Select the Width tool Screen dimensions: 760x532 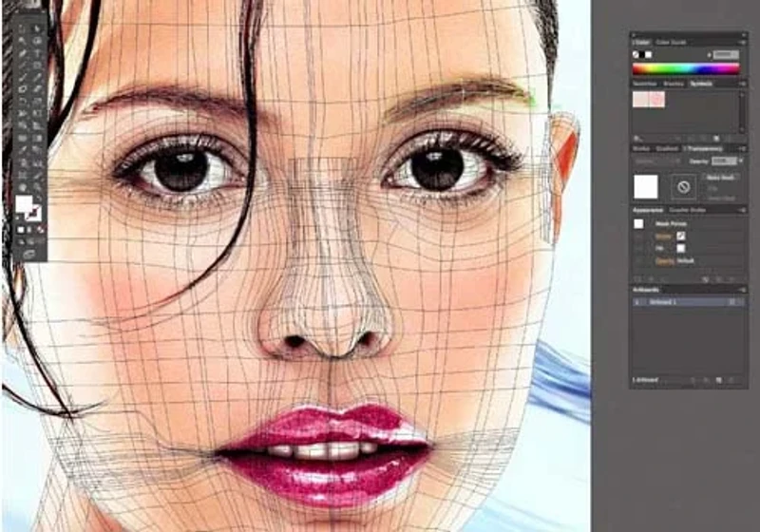click(22, 112)
